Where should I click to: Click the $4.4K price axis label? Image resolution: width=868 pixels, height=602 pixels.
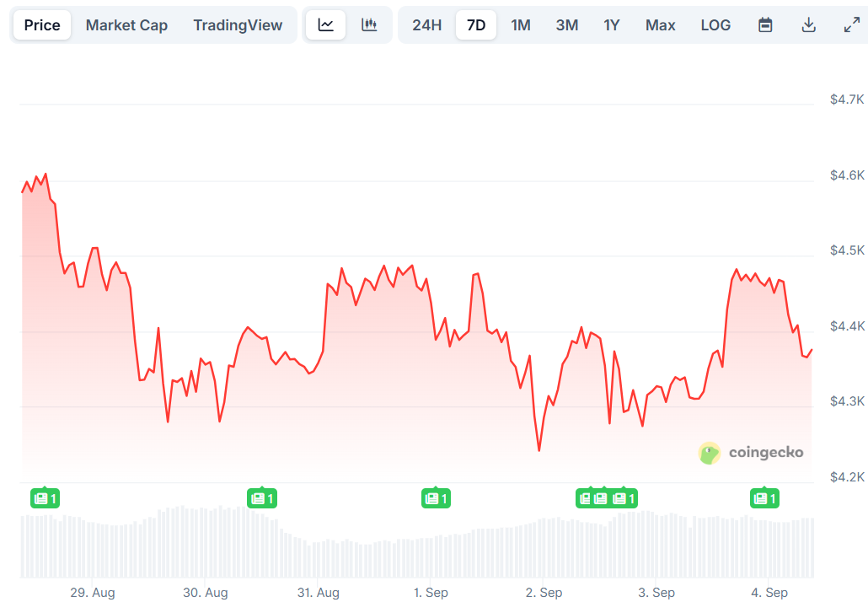[847, 325]
